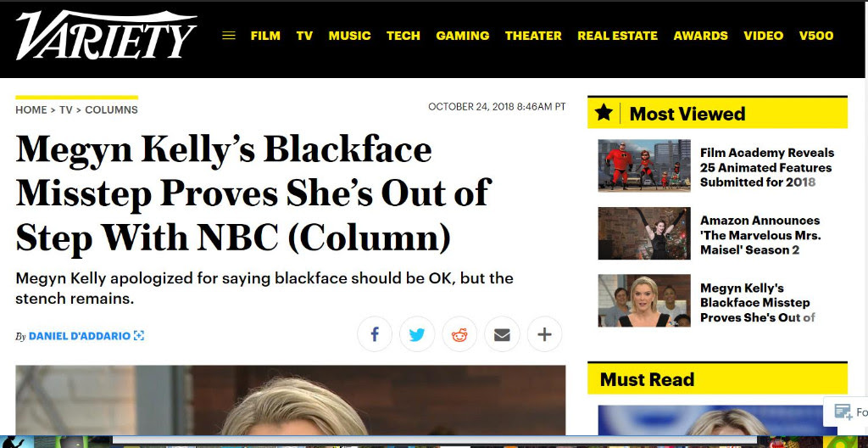Share article on Facebook
The height and width of the screenshot is (448, 868).
tap(374, 334)
